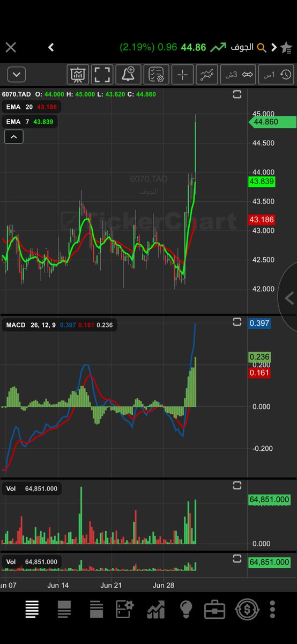Viewport: 297px width, 644px height.
Task: Add الجوف to favorites star
Action: [286, 48]
